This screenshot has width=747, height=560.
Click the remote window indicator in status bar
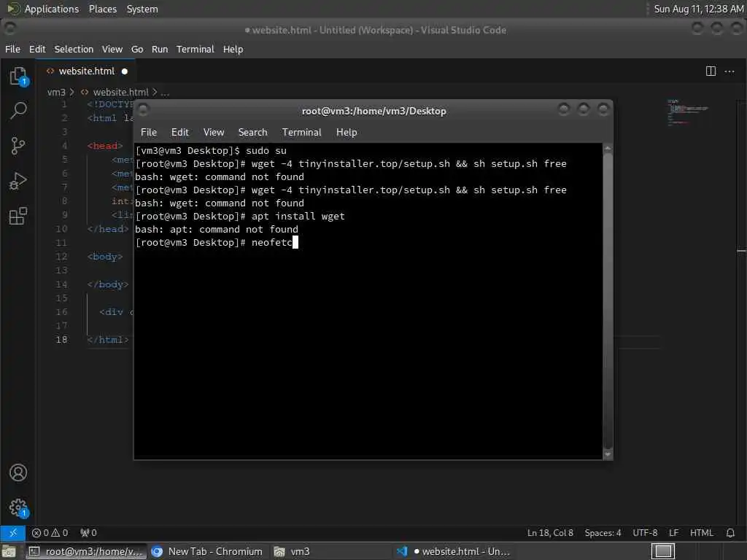(x=13, y=532)
